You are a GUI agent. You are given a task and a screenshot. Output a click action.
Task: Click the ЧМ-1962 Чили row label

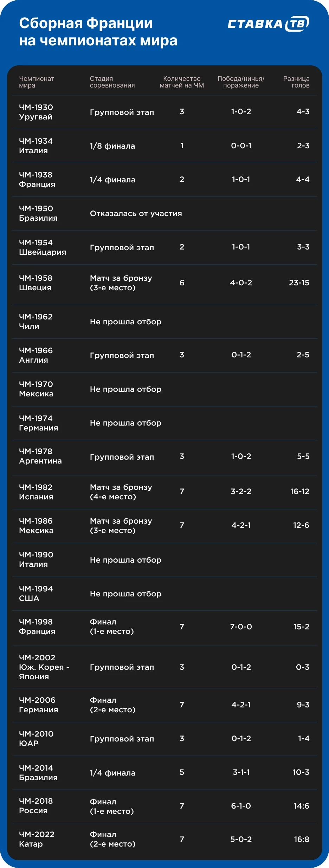tap(36, 321)
